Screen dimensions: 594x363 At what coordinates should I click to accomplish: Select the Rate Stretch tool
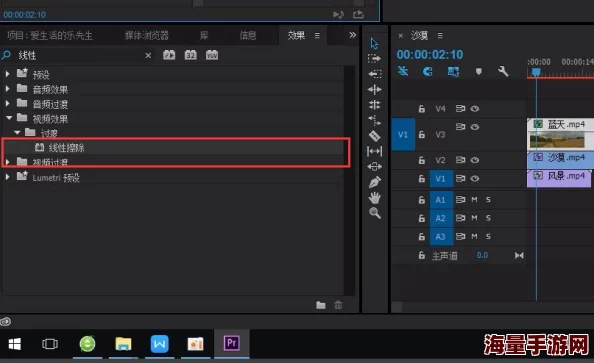375,120
